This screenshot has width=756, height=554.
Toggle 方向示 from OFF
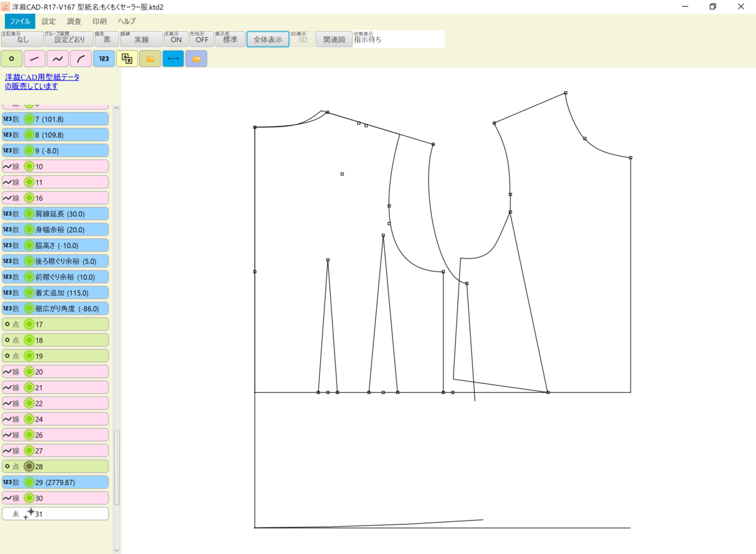pyautogui.click(x=201, y=39)
